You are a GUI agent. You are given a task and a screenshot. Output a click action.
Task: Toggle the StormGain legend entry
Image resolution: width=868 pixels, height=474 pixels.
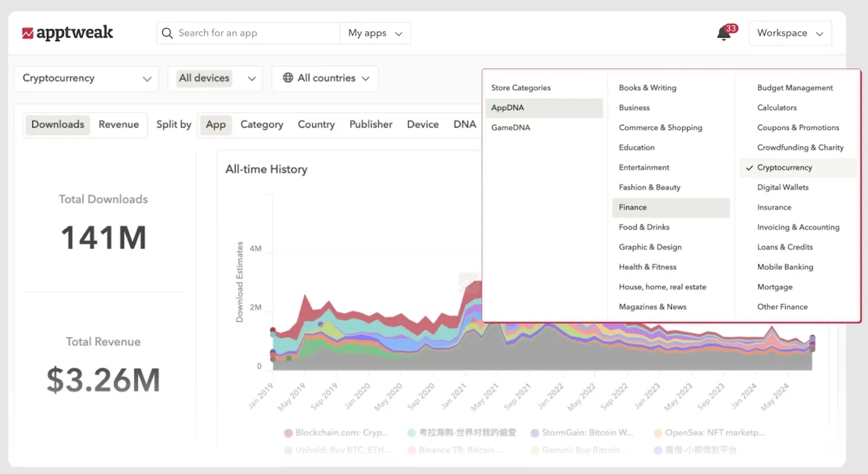(581, 433)
